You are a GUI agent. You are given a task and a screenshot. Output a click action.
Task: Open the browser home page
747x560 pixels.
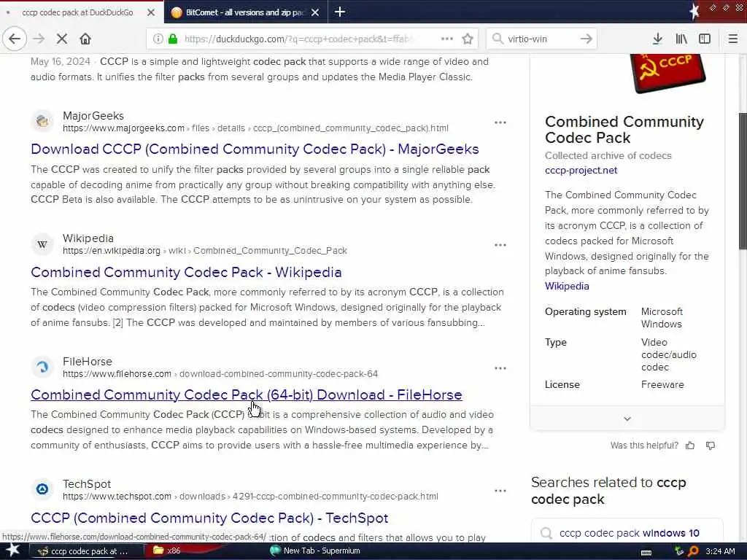pos(85,39)
